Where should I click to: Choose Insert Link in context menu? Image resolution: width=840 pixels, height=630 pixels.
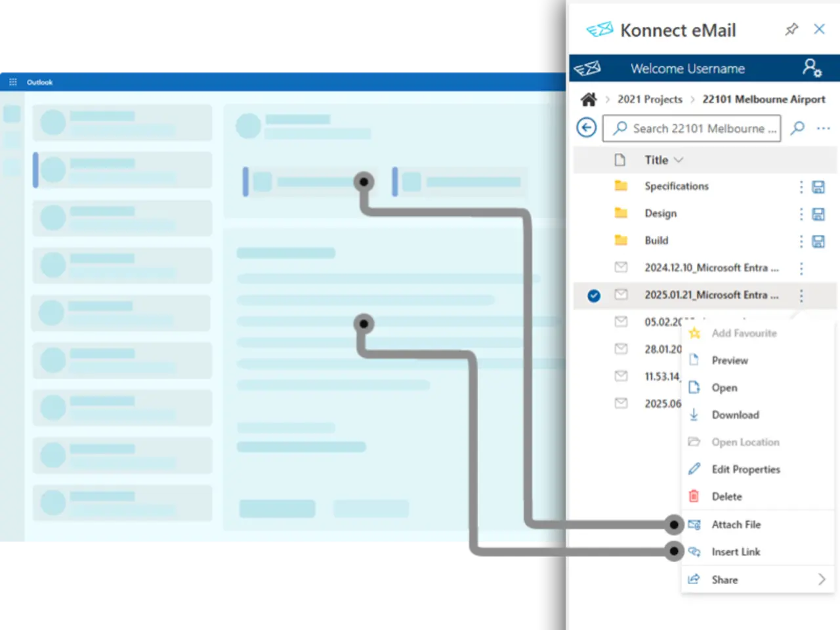[736, 552]
